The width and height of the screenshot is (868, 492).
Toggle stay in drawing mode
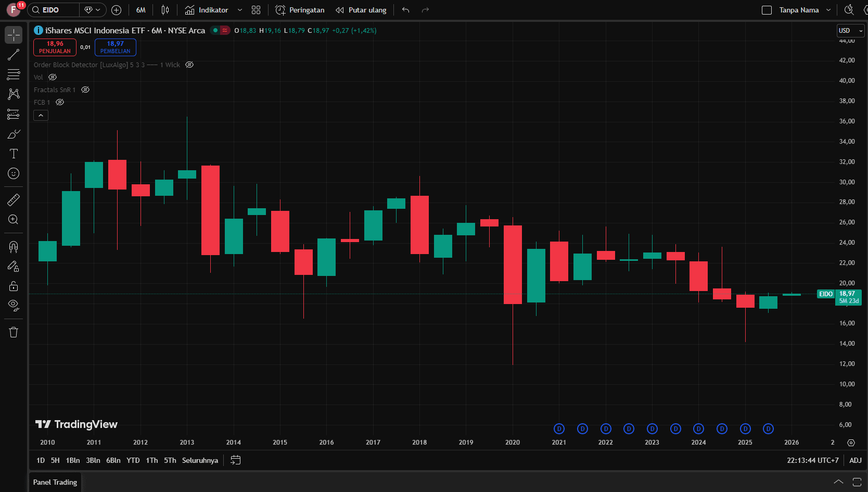[14, 266]
